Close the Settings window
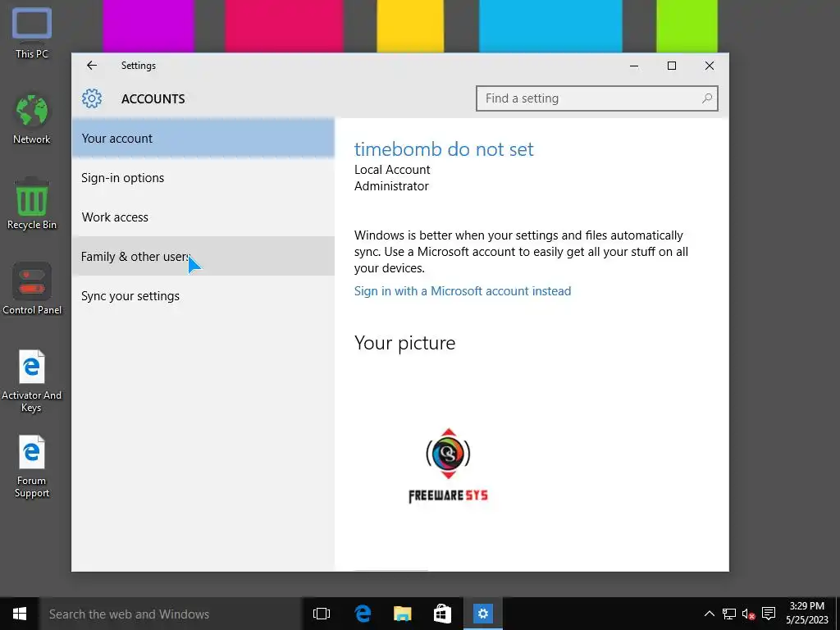Screen dimensions: 840x630 pyautogui.click(x=710, y=66)
